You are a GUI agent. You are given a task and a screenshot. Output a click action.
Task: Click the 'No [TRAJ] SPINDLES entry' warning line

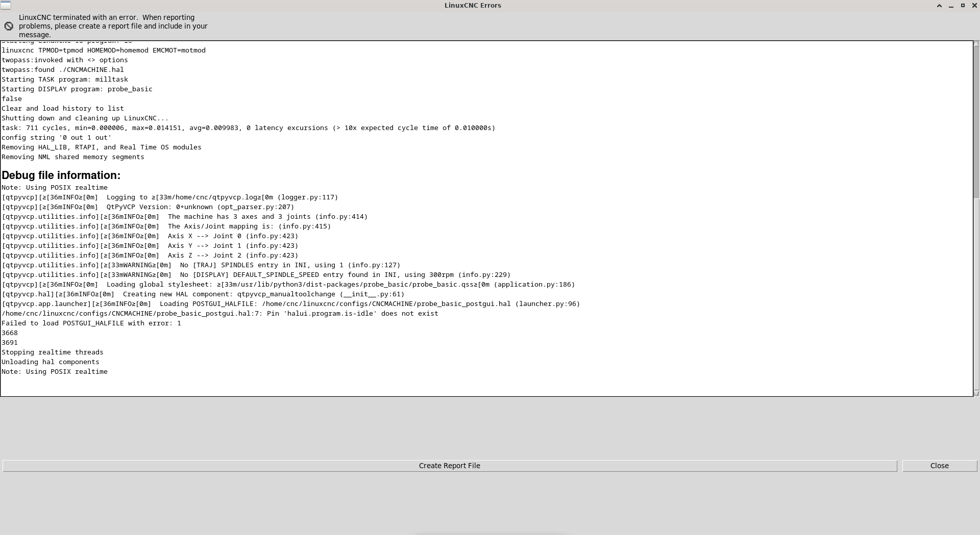[201, 265]
